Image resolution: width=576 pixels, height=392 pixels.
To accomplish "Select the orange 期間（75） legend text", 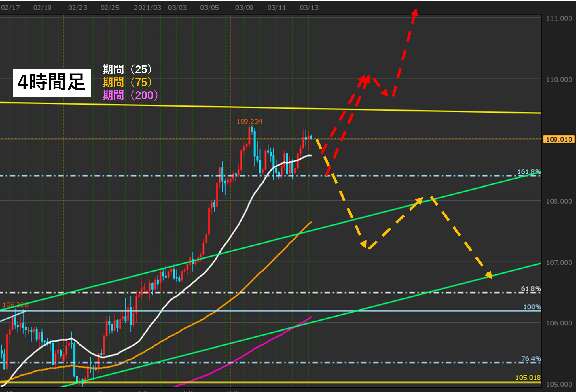I will click(127, 82).
